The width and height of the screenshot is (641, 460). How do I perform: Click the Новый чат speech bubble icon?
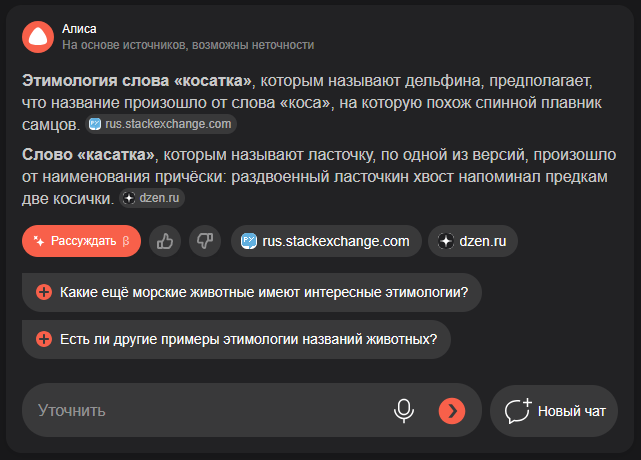518,411
